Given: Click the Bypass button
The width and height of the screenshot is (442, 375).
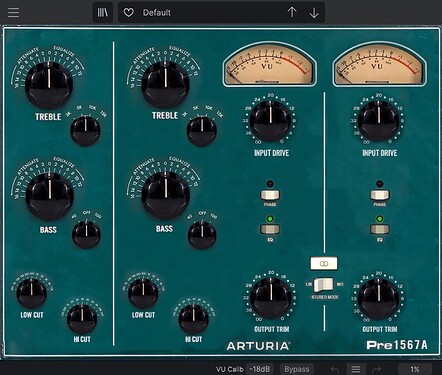Looking at the screenshot, I should pos(297,369).
